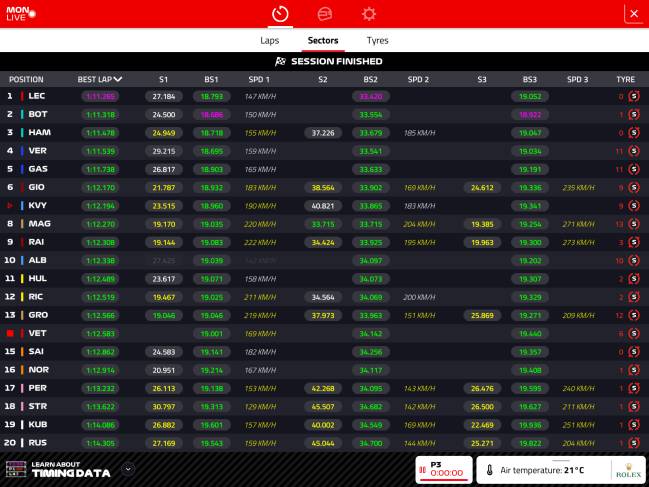
Task: Select GRO S3 time 25.869
Action: tap(482, 315)
